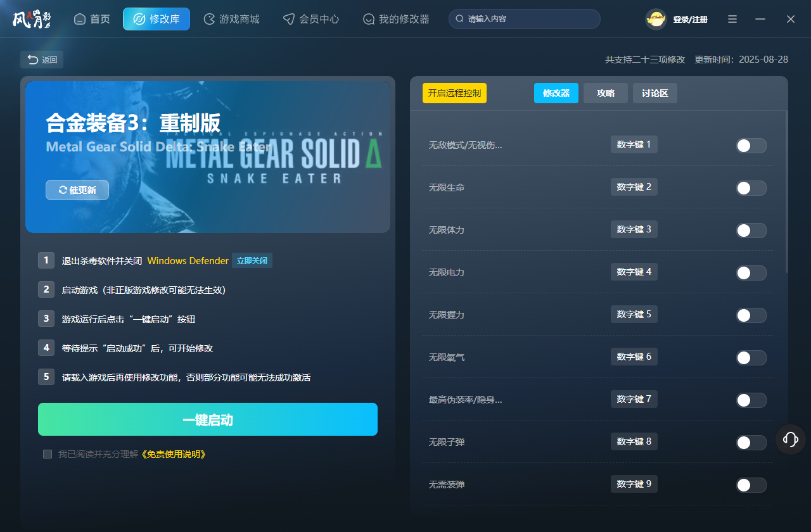Click the 数字键 5 hotkey label
Viewport: 811px width, 532px height.
(634, 314)
